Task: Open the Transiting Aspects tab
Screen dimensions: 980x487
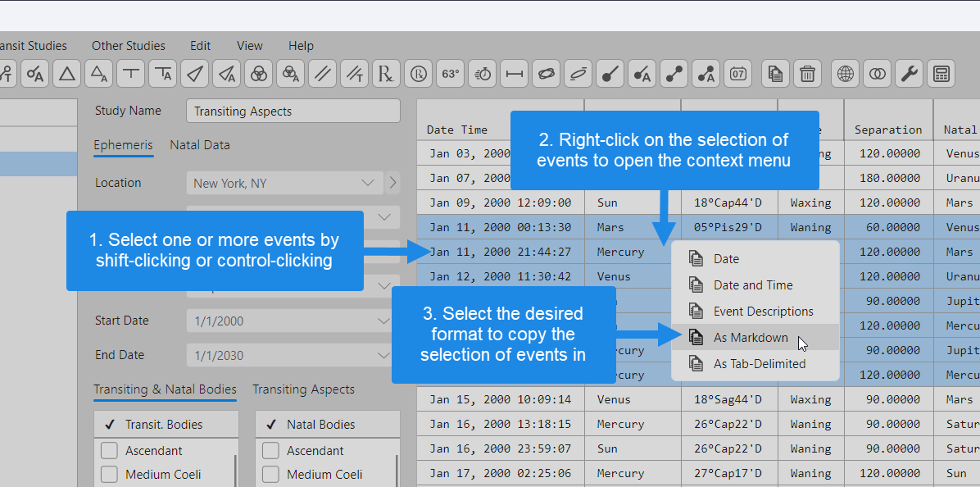Action: (x=303, y=389)
